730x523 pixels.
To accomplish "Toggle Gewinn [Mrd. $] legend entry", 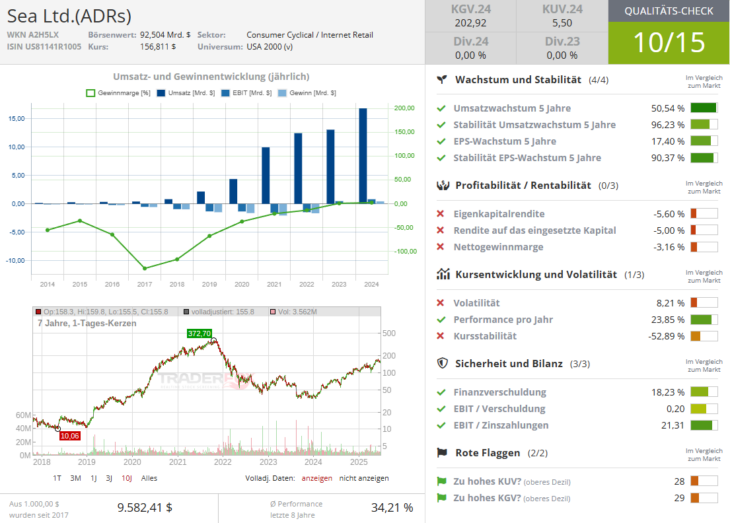I will point(307,93).
